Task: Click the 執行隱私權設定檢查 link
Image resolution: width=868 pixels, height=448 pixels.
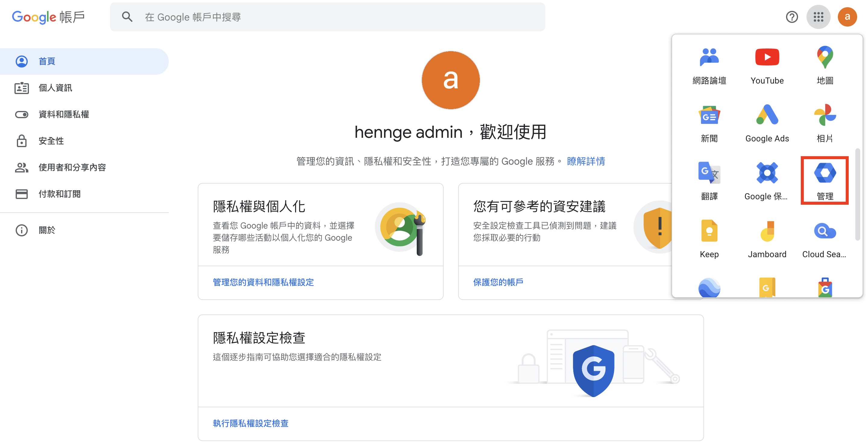Action: click(x=250, y=423)
